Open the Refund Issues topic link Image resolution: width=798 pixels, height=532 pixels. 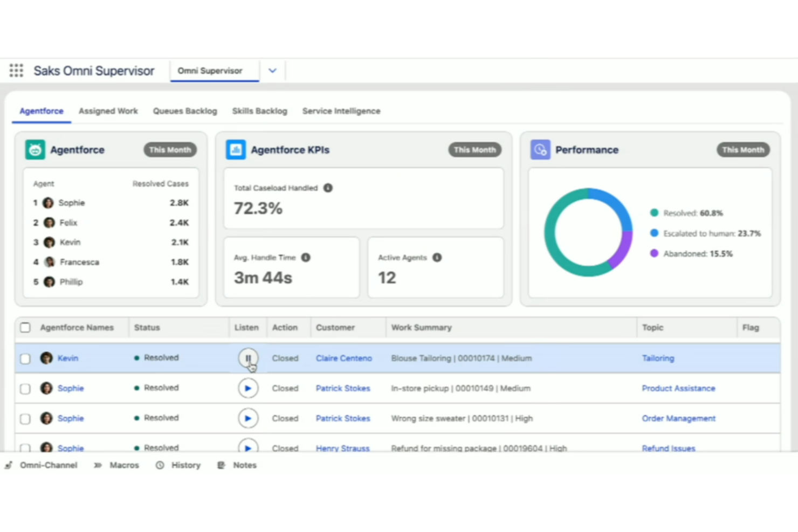tap(669, 448)
